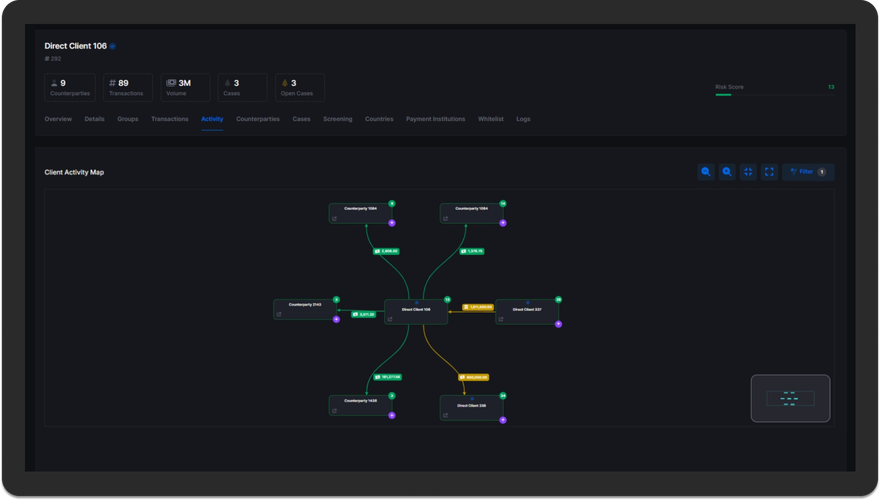Click the fit-to-view center icon
Image resolution: width=880 pixels, height=500 pixels.
(748, 172)
